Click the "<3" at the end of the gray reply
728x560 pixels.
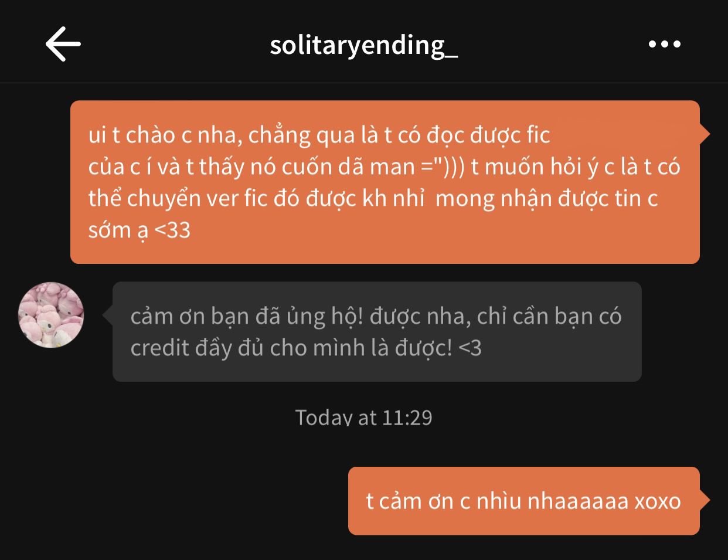click(470, 348)
